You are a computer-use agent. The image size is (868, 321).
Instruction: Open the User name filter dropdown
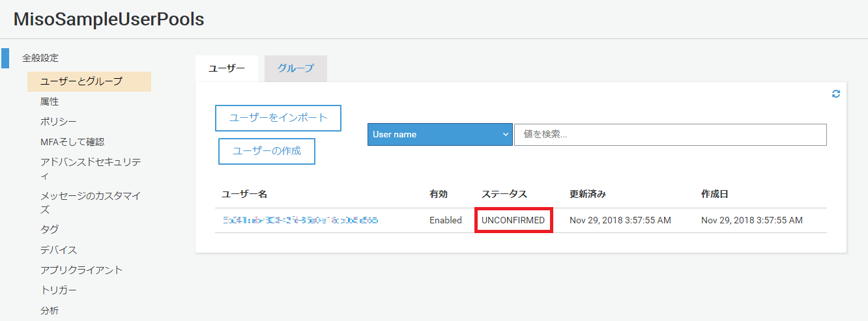440,135
